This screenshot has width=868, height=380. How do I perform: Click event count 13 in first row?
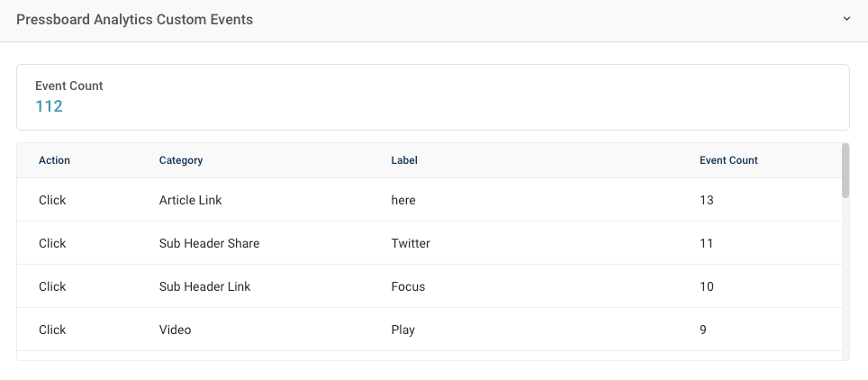[x=706, y=200]
